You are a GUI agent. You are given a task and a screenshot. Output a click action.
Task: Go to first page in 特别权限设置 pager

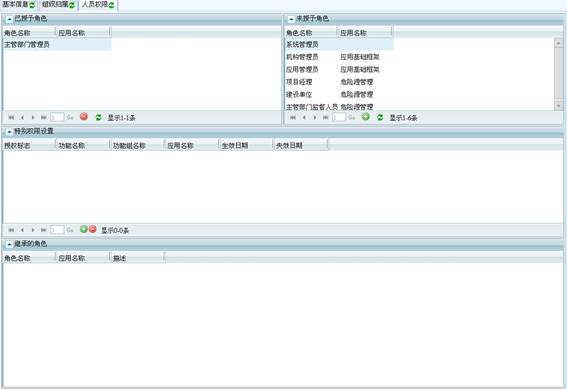[x=11, y=230]
